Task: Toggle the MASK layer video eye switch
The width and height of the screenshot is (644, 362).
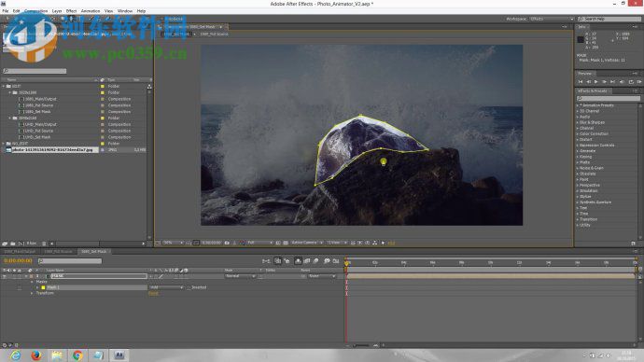Action: tap(5, 276)
